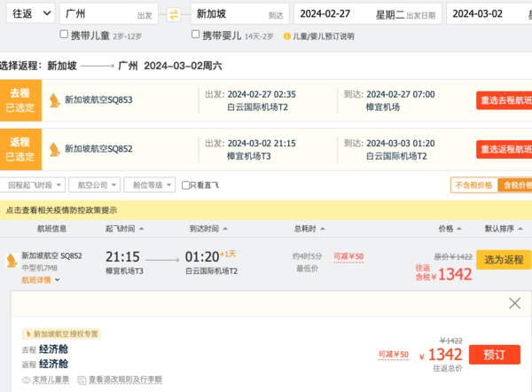The height and width of the screenshot is (392, 532).
Task: Change departure date 2024-02-27
Action: 368,14
